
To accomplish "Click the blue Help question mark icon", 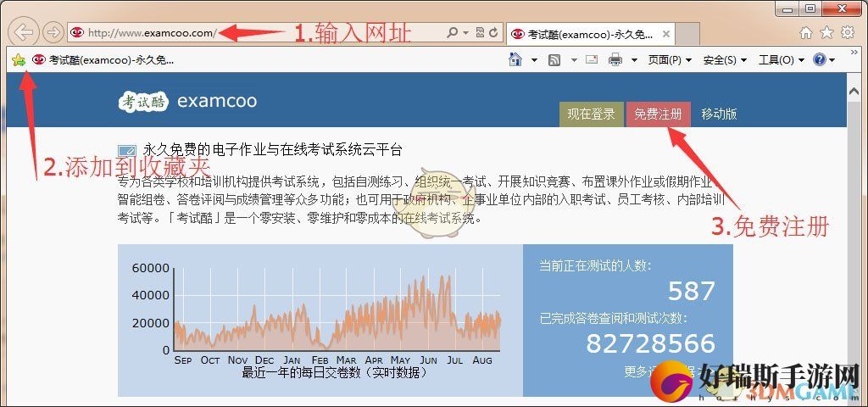I will click(820, 59).
